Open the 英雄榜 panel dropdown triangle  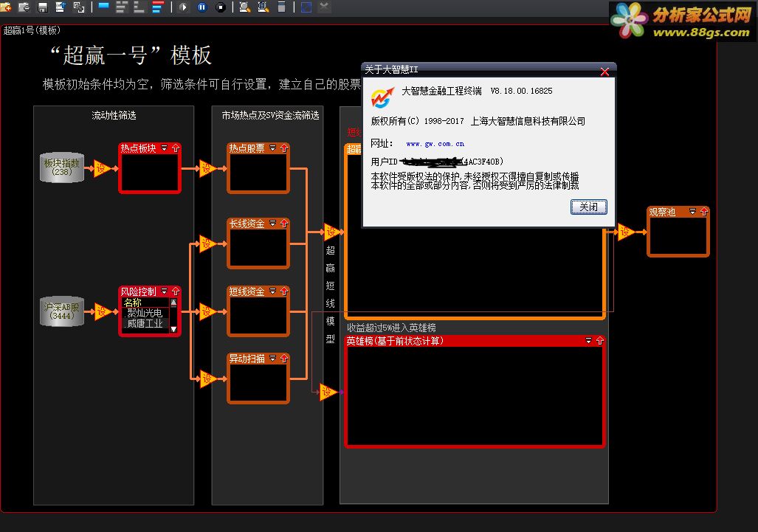pyautogui.click(x=588, y=341)
